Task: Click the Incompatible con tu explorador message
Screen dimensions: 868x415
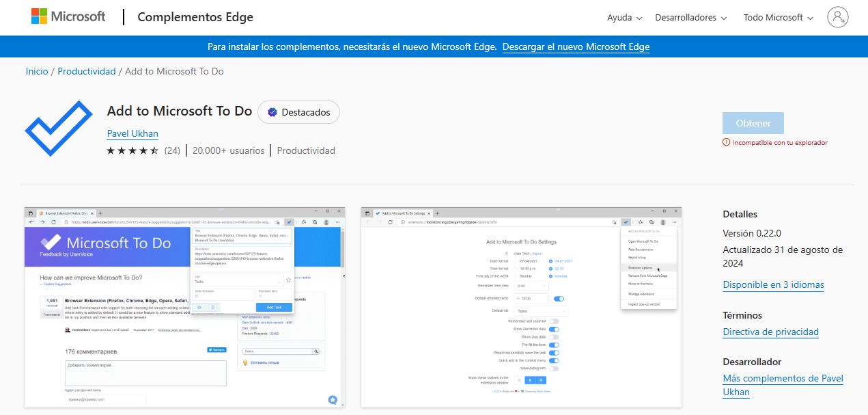Action: pos(780,143)
